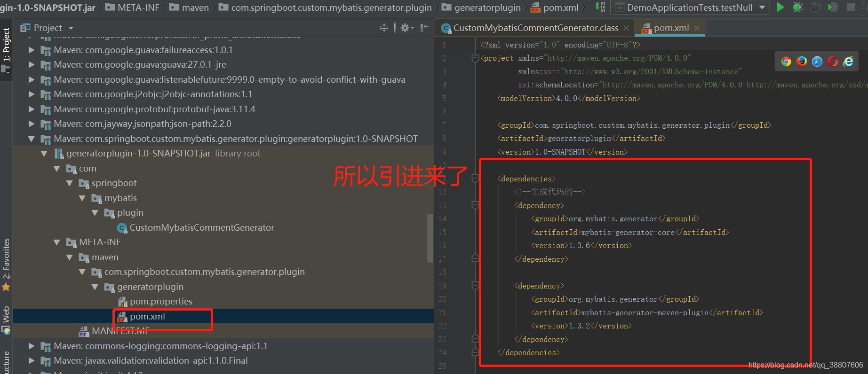Expand Maven: commons-logging-api:1.1 node
Viewport: 868px width, 374px height.
click(x=31, y=346)
